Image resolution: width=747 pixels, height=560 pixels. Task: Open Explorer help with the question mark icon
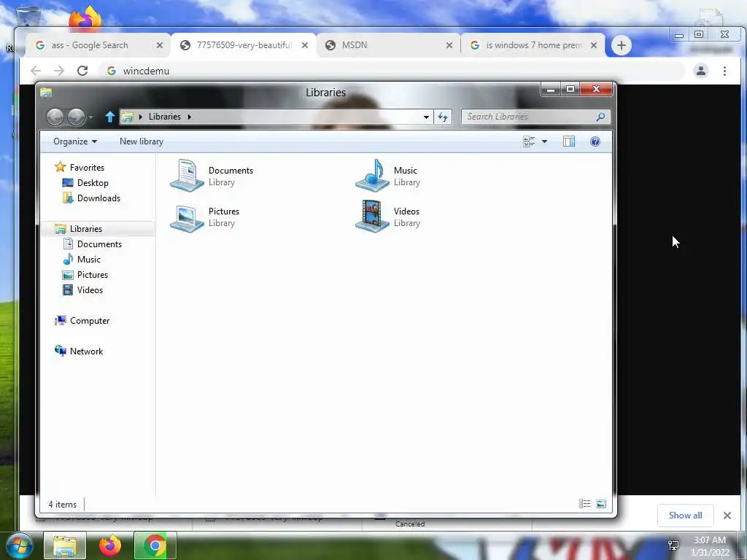(595, 141)
